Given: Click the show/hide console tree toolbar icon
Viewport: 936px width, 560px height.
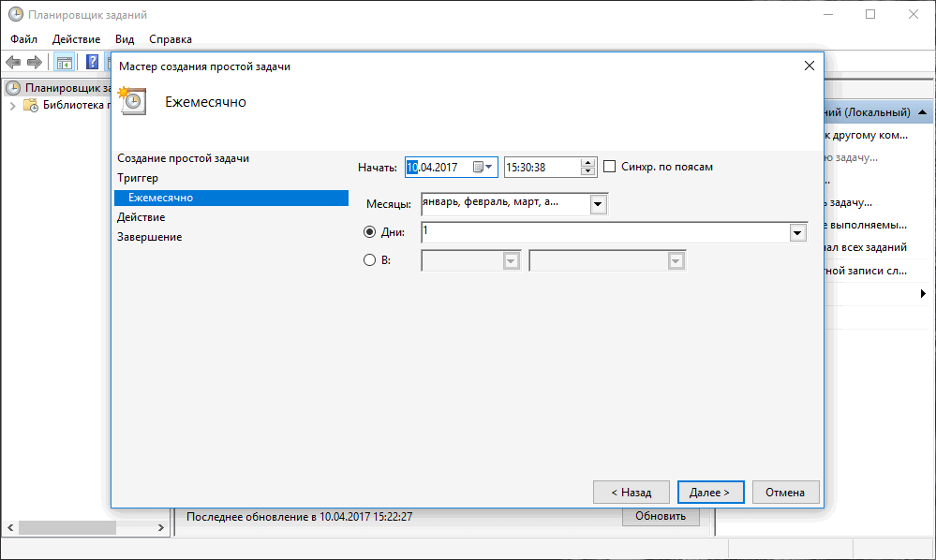Looking at the screenshot, I should [65, 62].
